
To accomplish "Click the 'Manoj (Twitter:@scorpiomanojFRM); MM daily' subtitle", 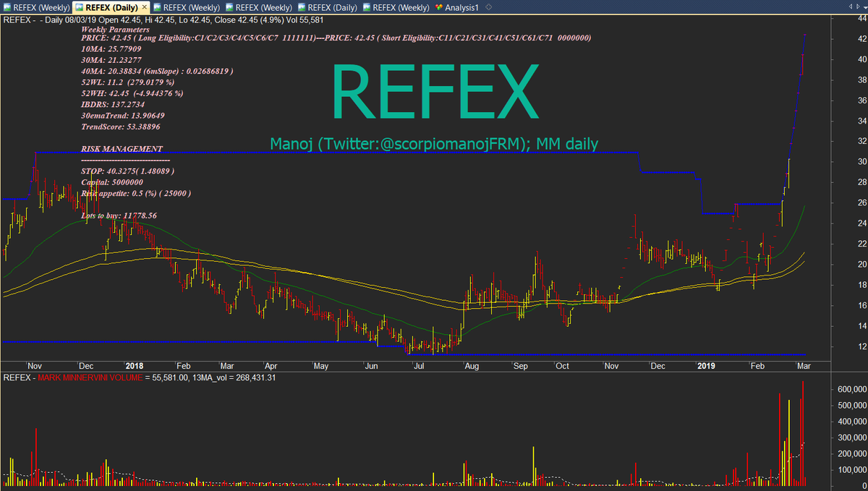I will [x=434, y=143].
